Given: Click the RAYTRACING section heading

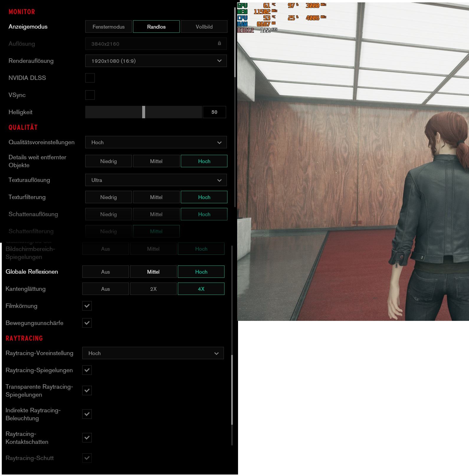Looking at the screenshot, I should [24, 338].
